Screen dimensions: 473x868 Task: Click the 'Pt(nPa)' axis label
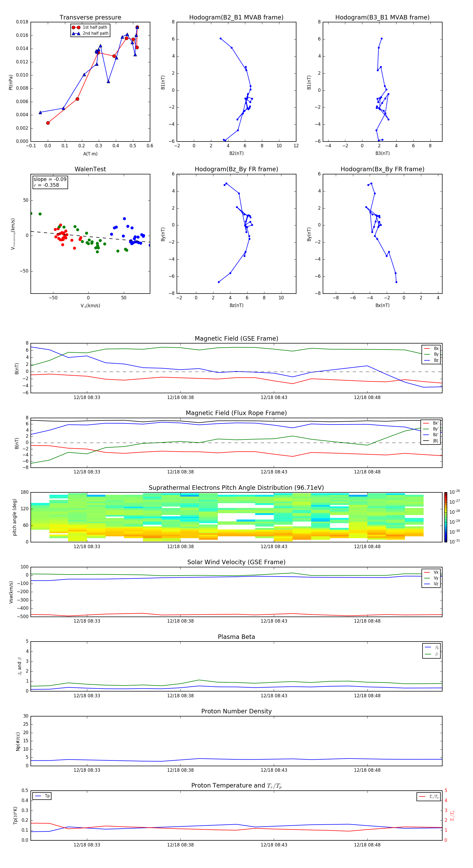point(11,82)
